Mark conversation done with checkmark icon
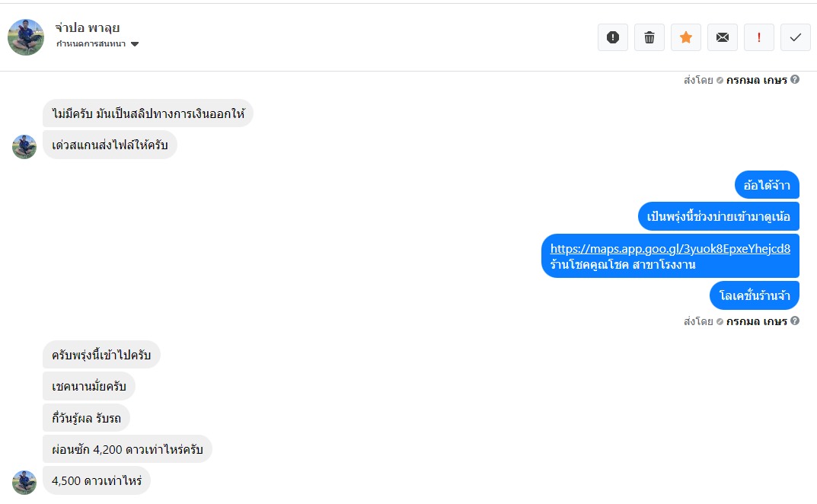Screen dimensions: 817x504 [796, 37]
